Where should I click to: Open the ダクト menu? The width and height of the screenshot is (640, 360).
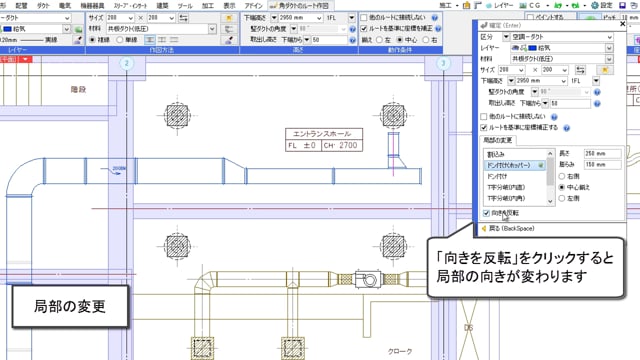pos(43,6)
